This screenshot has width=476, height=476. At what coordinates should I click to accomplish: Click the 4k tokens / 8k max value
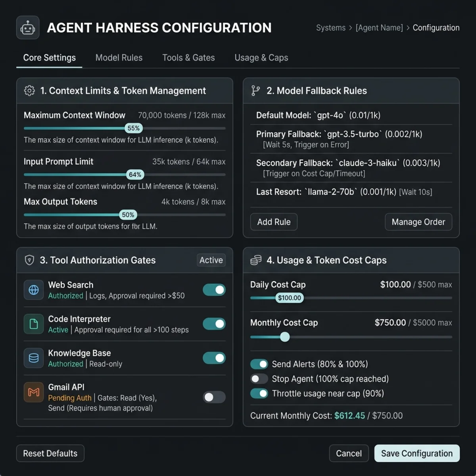tap(193, 202)
